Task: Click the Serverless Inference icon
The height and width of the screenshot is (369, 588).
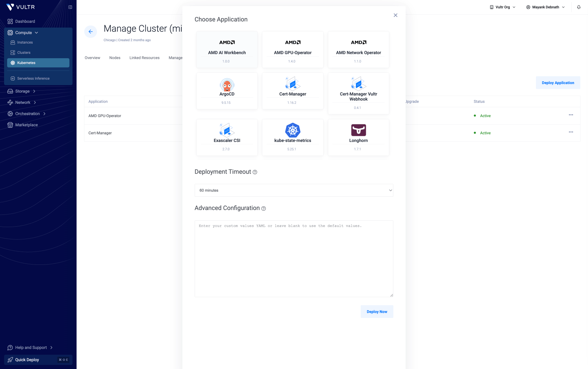Action: coord(13,79)
